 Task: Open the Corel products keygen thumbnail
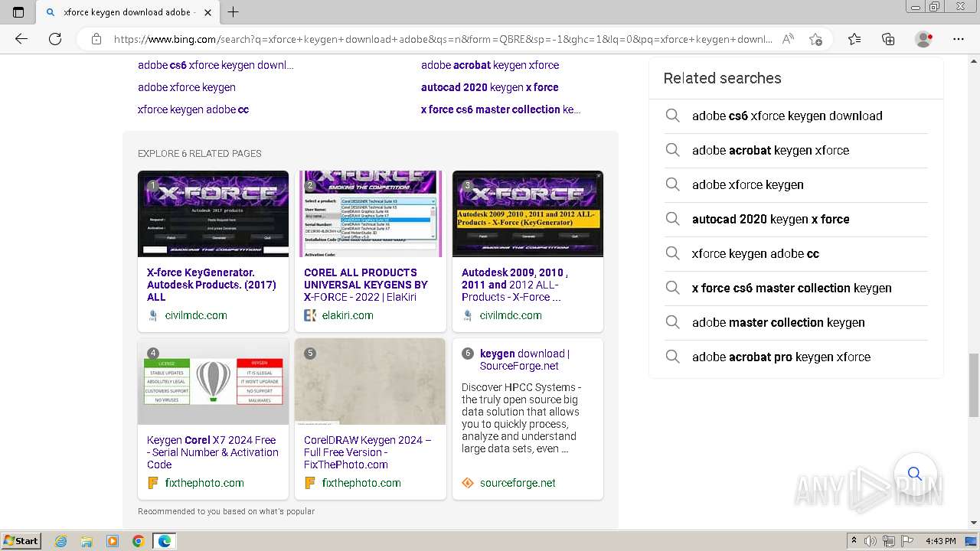370,214
